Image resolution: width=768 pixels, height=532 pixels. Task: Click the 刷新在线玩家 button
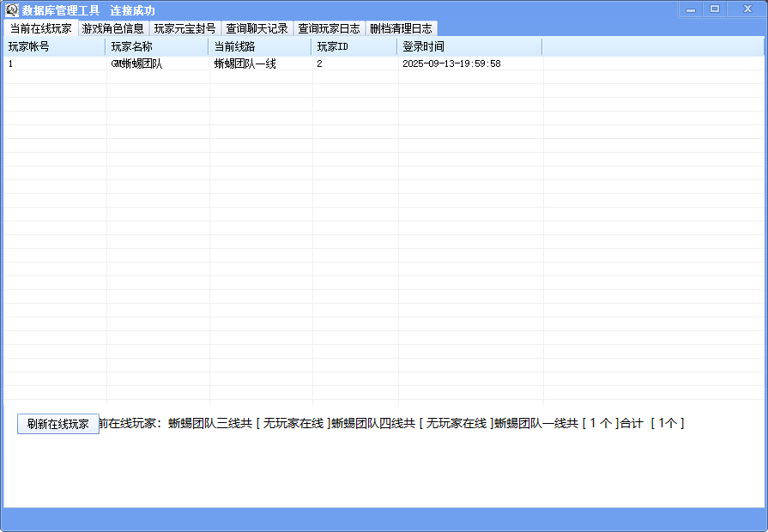(57, 424)
